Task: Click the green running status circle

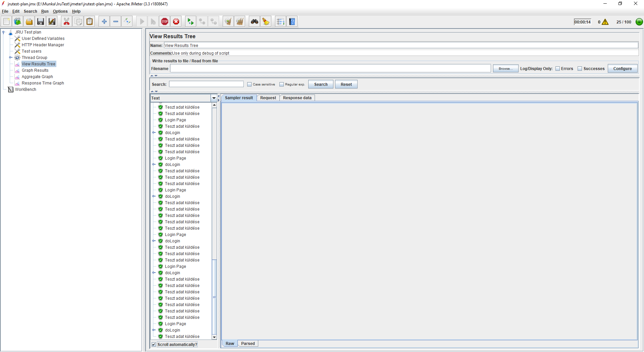Action: point(639,22)
